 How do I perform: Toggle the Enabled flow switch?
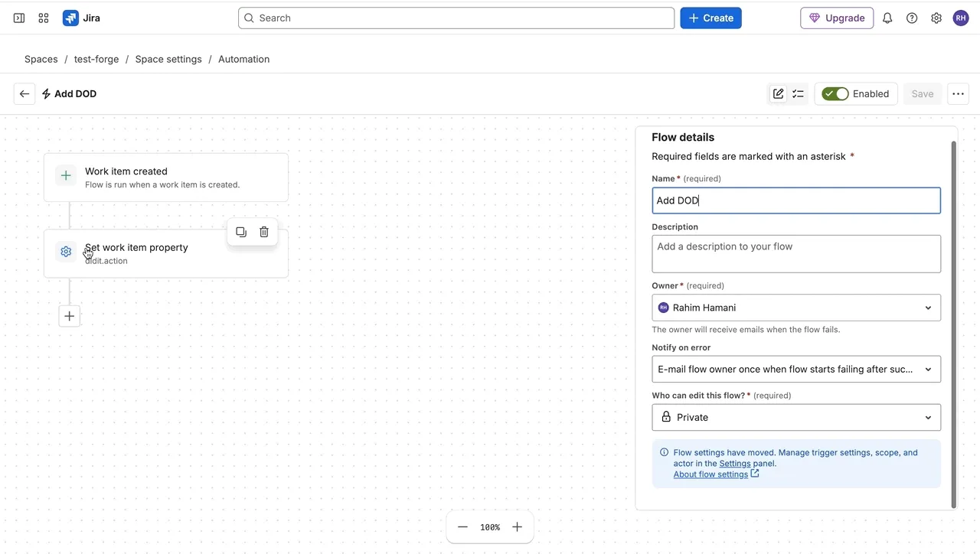pos(835,93)
